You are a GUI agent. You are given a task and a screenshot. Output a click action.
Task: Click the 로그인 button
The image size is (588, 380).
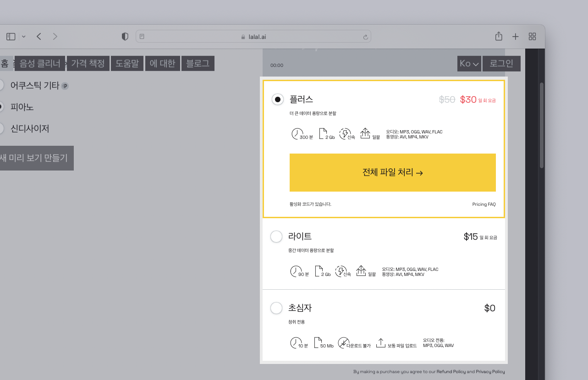tap(501, 64)
